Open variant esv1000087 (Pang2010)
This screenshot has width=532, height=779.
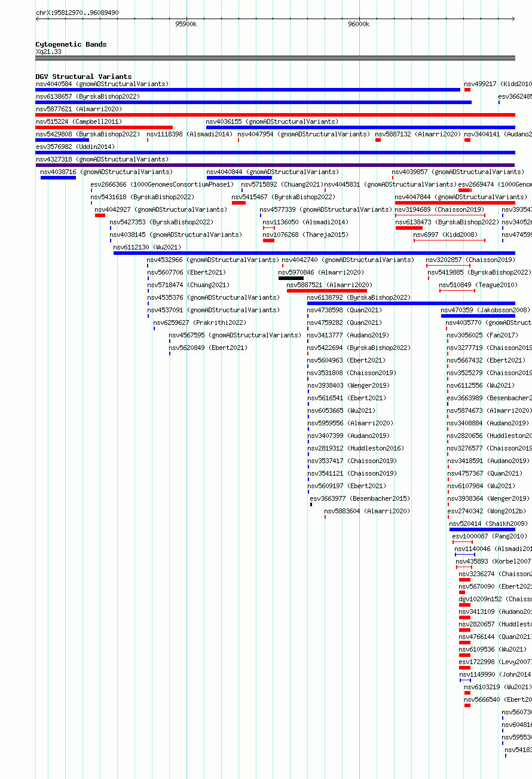click(490, 536)
